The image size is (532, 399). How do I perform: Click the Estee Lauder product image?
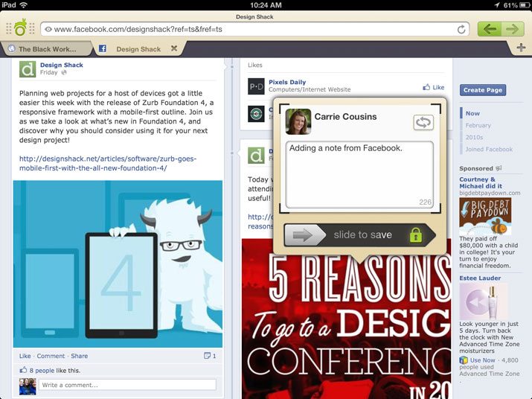pyautogui.click(x=483, y=301)
